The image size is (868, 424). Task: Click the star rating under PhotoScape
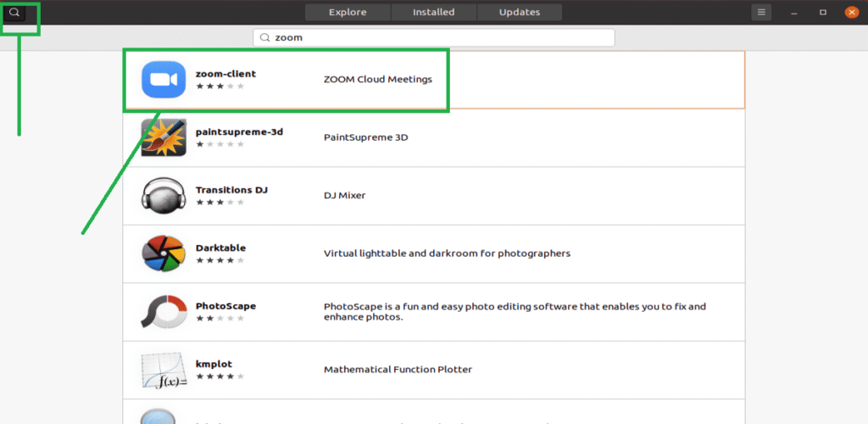220,318
